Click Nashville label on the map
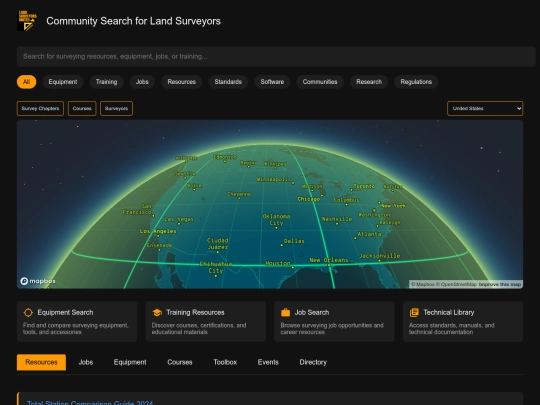Screen dimensions: 540x405 pos(337,219)
